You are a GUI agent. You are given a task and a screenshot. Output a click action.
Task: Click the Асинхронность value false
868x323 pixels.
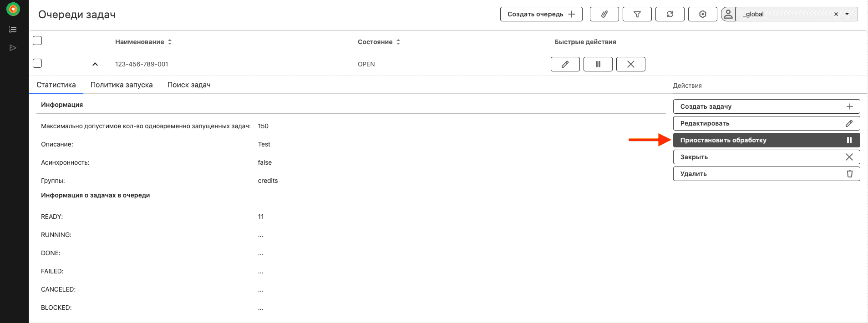click(265, 162)
